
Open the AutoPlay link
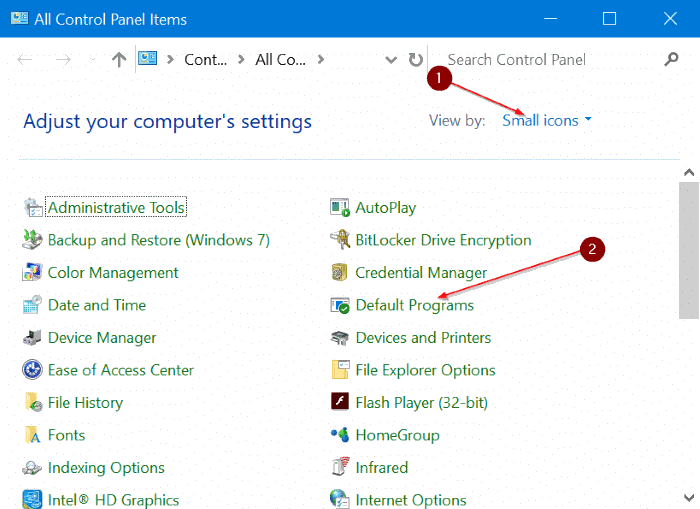[386, 208]
